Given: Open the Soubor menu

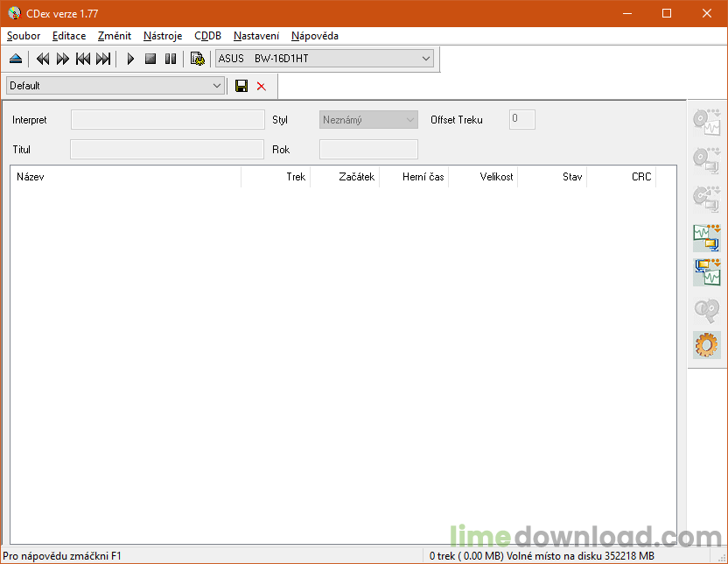Looking at the screenshot, I should pos(24,36).
